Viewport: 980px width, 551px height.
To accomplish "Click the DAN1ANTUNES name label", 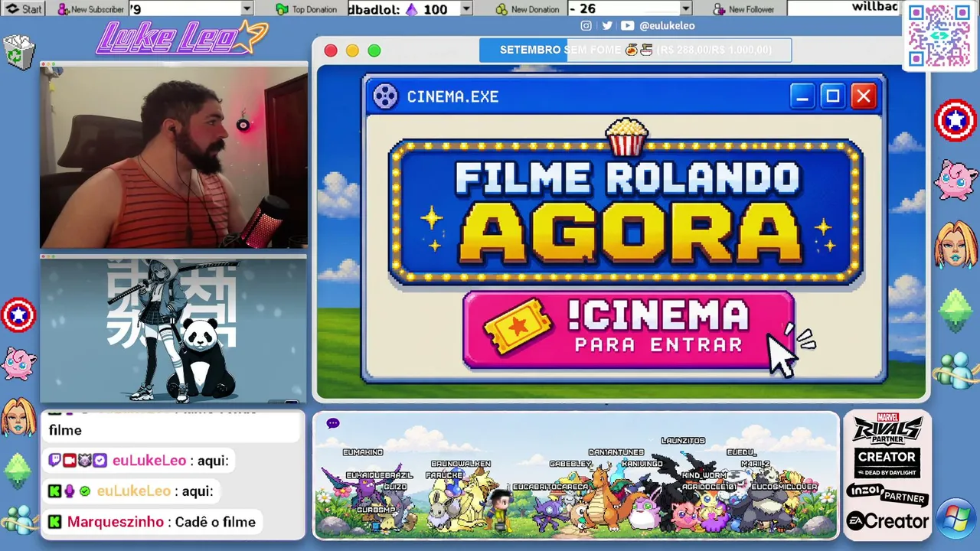I will coord(616,452).
